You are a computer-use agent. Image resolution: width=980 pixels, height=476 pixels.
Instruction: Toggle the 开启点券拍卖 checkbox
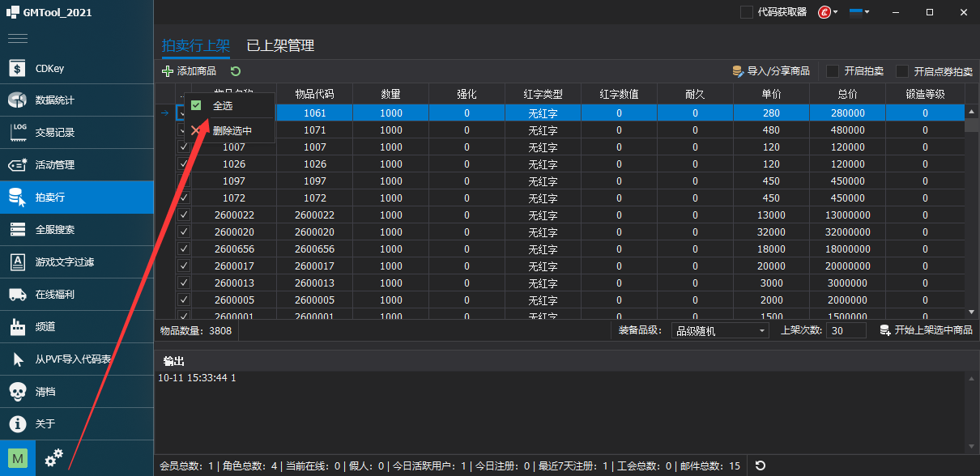pos(902,71)
